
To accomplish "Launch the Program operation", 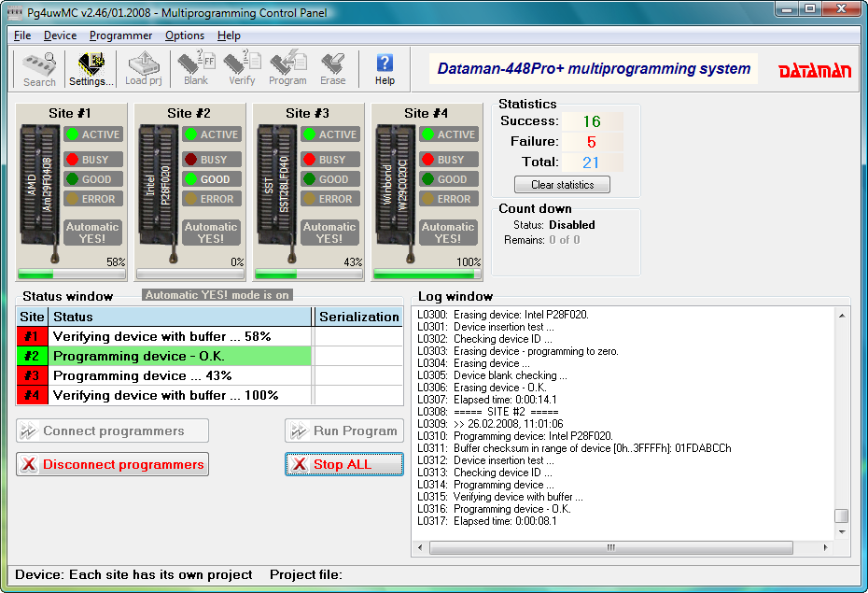I will 287,67.
